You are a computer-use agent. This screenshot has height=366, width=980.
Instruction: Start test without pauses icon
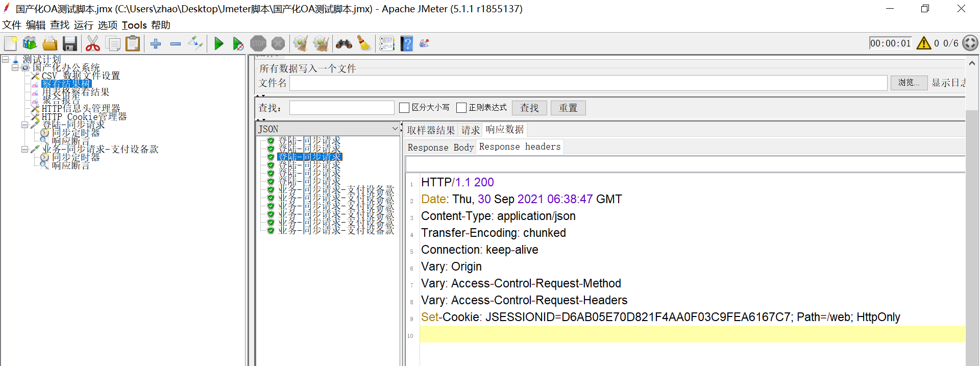pos(238,43)
